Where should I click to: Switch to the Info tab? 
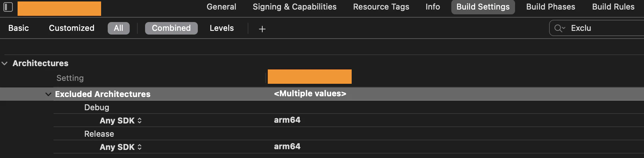pyautogui.click(x=433, y=7)
